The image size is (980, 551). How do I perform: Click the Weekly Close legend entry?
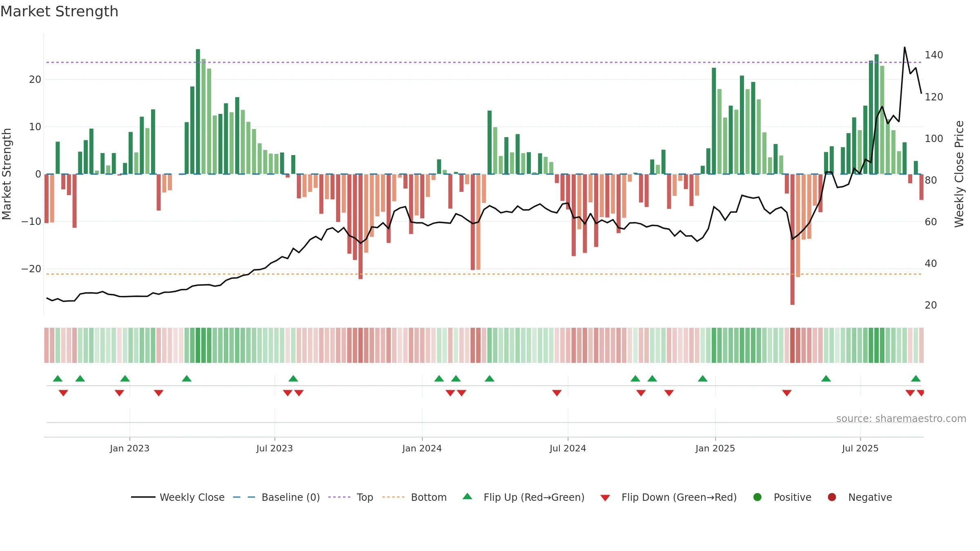tap(178, 497)
